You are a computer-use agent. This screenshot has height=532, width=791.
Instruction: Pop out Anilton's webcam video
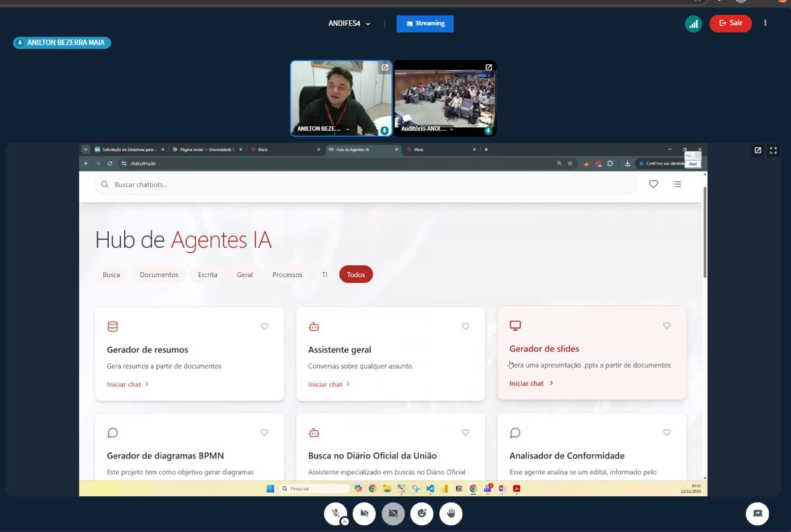(x=384, y=67)
